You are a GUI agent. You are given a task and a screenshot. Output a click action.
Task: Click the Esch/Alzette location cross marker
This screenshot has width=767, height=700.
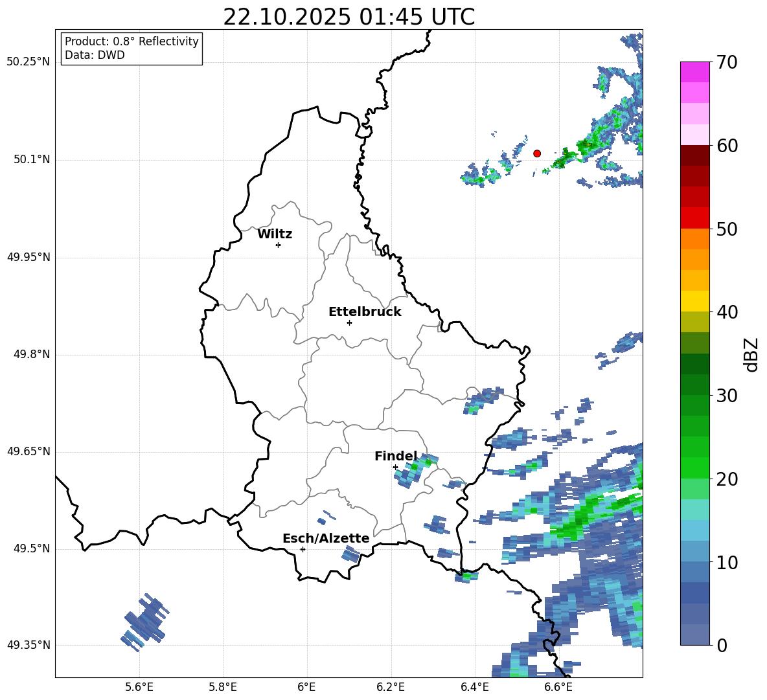[x=303, y=549]
